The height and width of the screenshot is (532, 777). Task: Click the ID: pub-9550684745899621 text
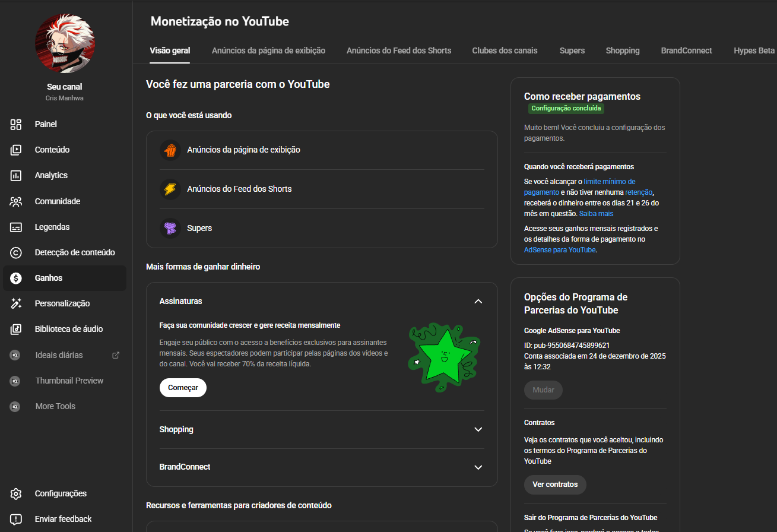pos(567,345)
